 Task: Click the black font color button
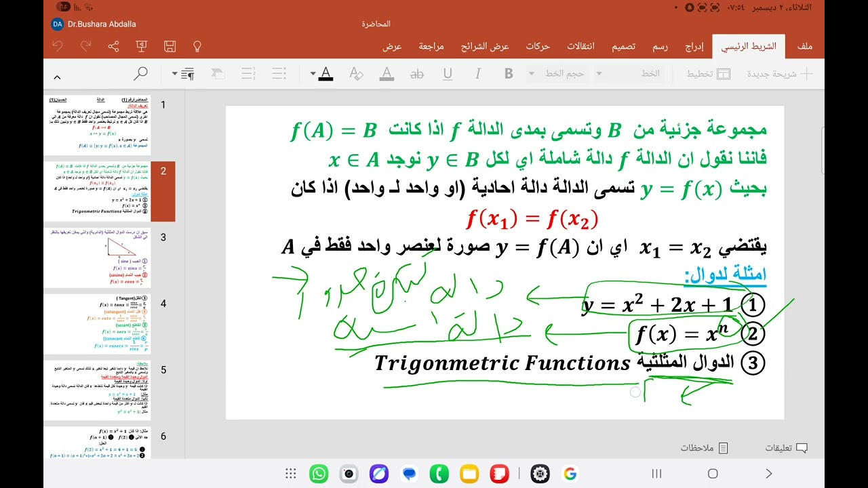coord(325,73)
